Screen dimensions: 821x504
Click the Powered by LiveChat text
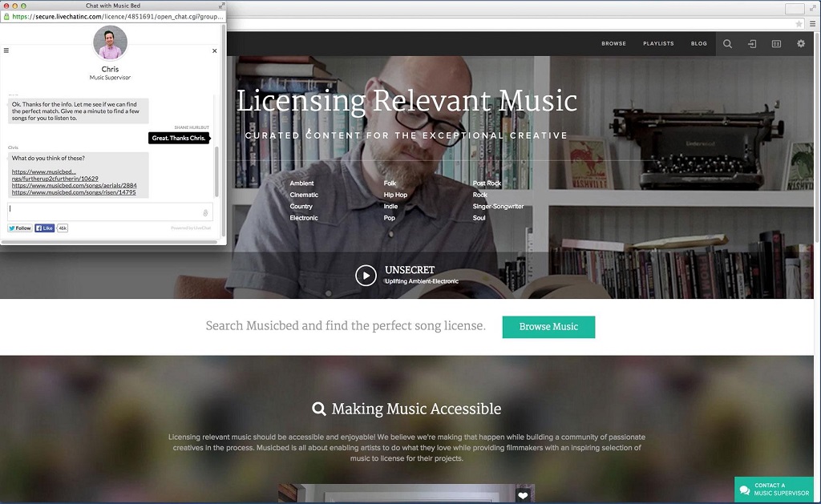191,228
